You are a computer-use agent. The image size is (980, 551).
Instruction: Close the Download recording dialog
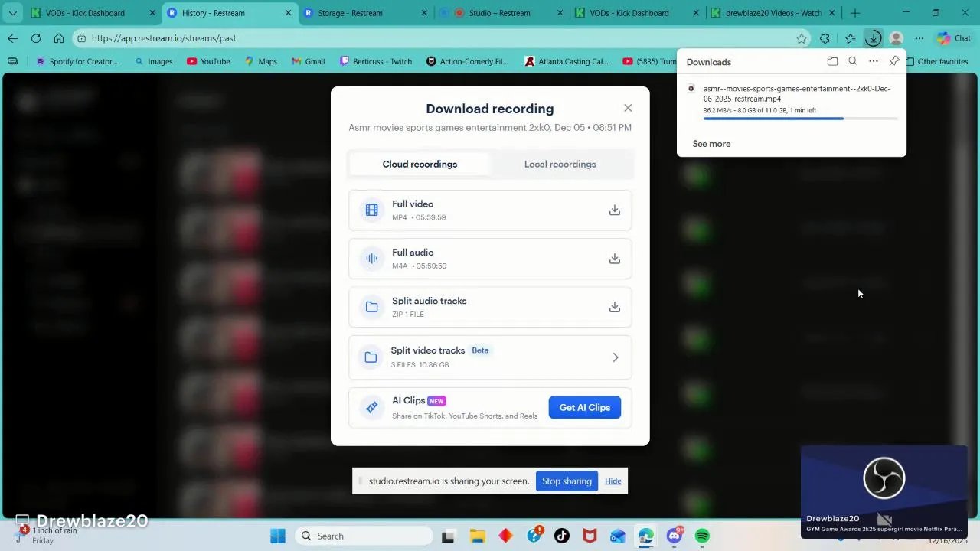pyautogui.click(x=628, y=108)
